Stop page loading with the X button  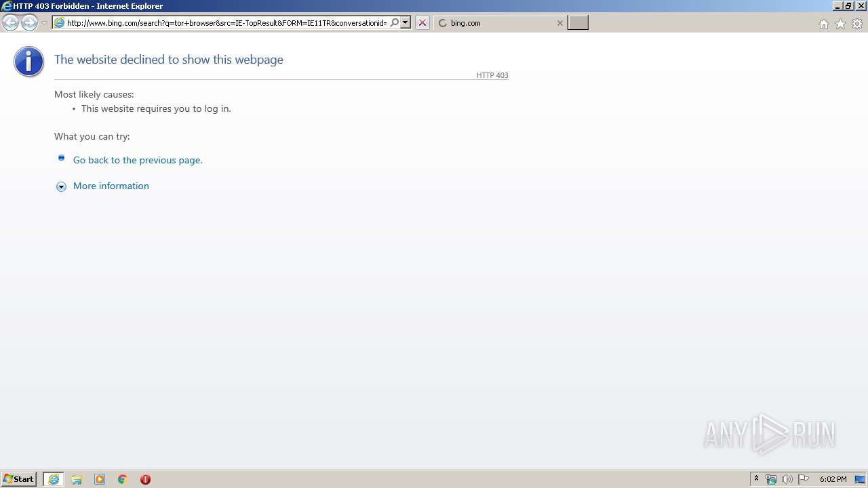coord(422,23)
